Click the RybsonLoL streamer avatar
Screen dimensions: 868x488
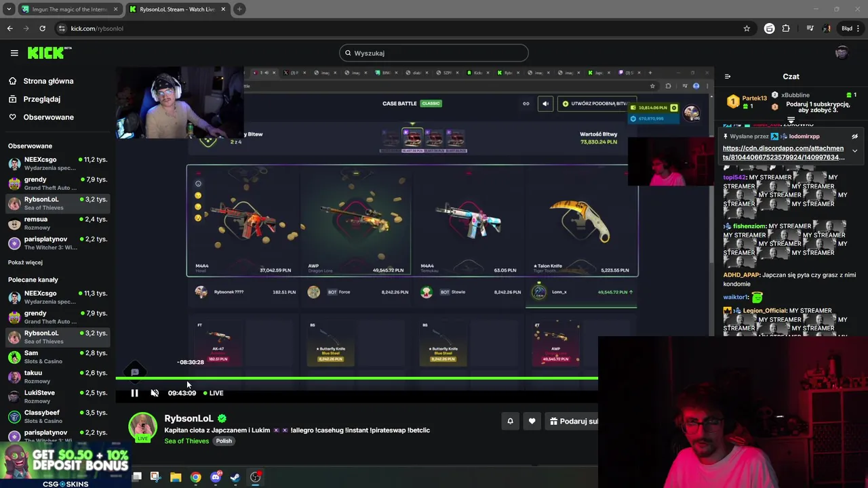pyautogui.click(x=142, y=426)
